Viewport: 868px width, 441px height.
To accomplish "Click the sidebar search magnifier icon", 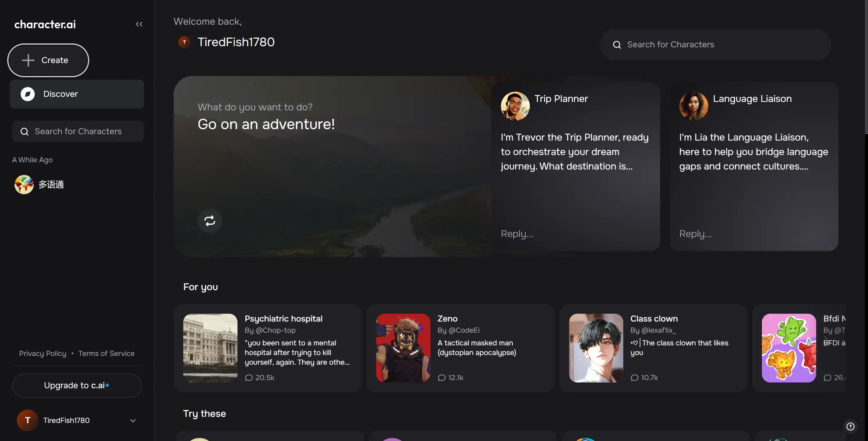I will tap(24, 132).
